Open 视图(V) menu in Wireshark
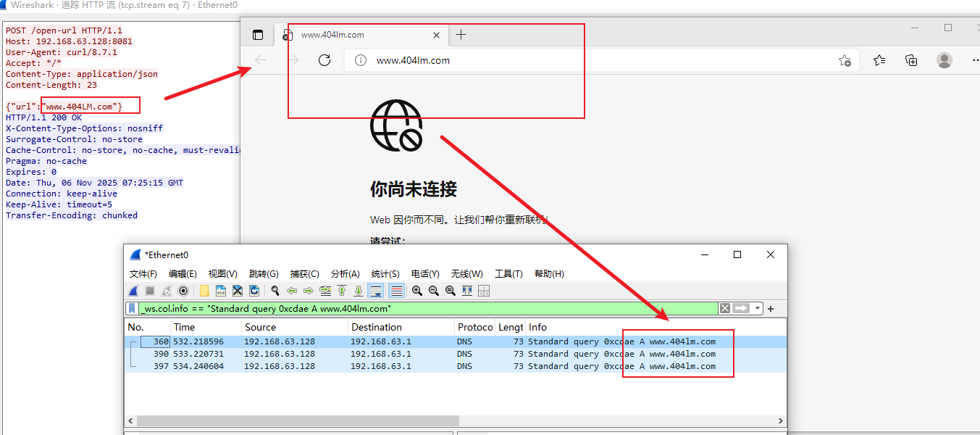980x435 pixels. [x=223, y=273]
